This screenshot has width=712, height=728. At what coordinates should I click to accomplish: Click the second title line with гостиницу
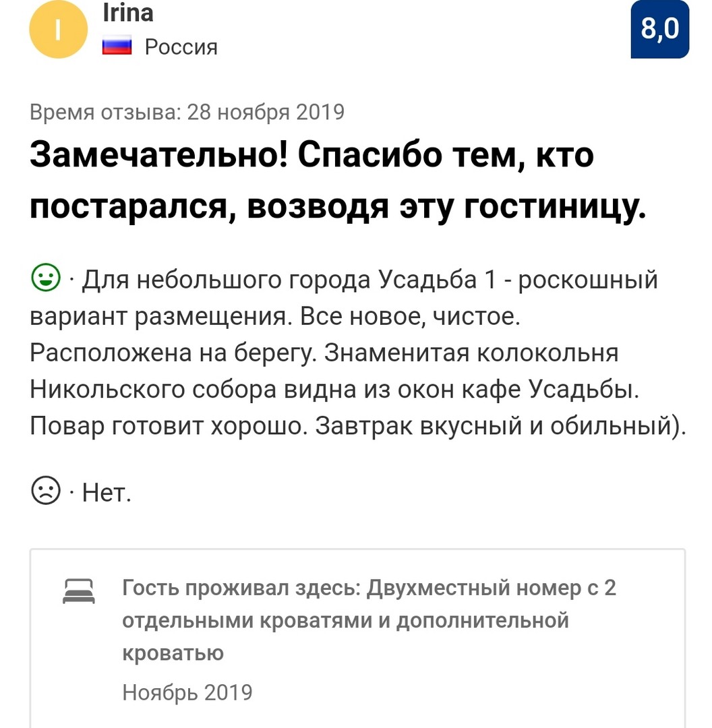(x=338, y=206)
